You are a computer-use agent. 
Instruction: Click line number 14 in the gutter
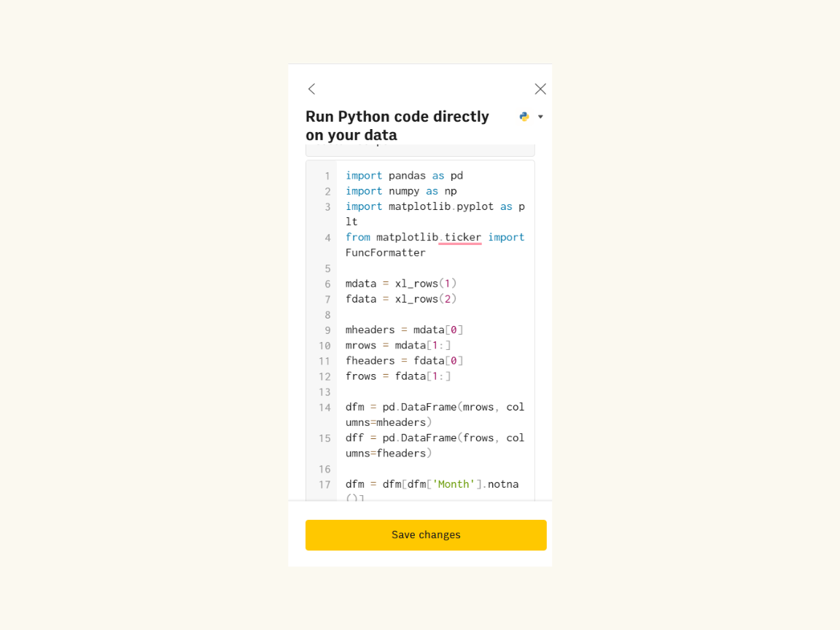click(324, 407)
